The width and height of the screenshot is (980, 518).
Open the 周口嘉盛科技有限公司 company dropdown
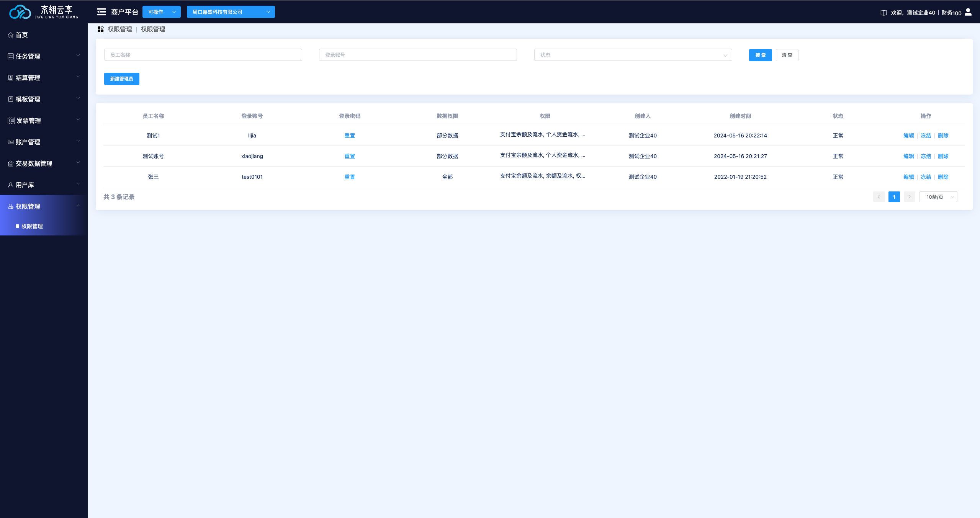231,12
